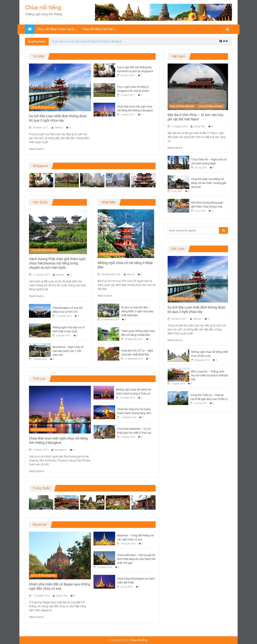The image size is (257, 644).
Task: Click 'Read More' in Đài Loan sidebar
Action: [x=175, y=341]
